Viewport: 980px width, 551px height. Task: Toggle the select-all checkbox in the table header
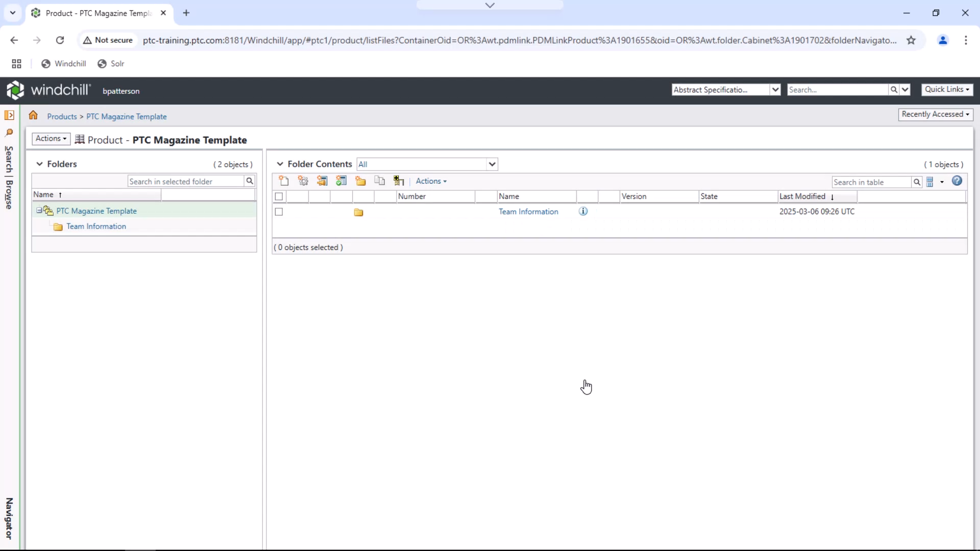279,197
